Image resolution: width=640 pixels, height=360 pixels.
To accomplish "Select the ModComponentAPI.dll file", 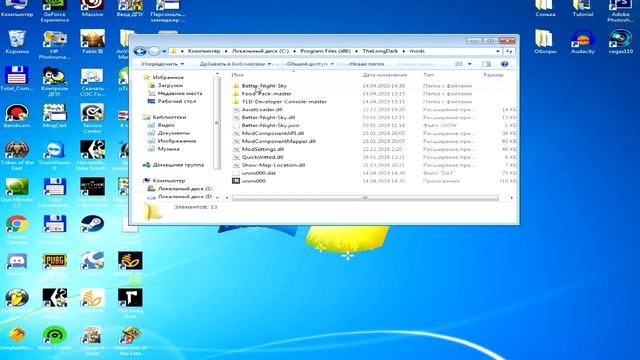I will click(273, 133).
